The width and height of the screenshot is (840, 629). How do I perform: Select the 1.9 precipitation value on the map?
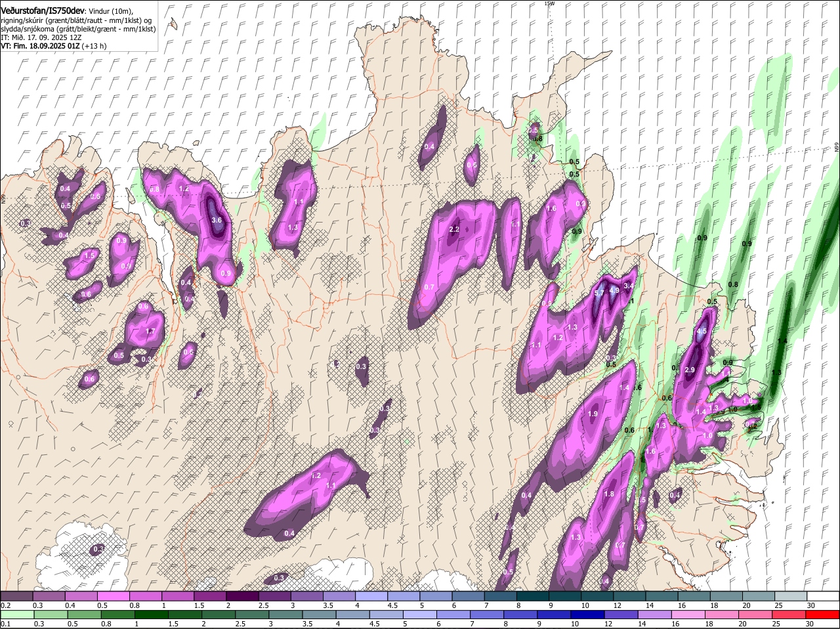click(593, 414)
